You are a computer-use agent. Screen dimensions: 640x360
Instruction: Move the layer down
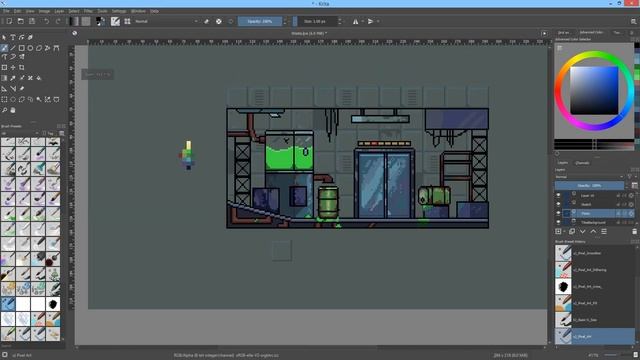[582, 231]
